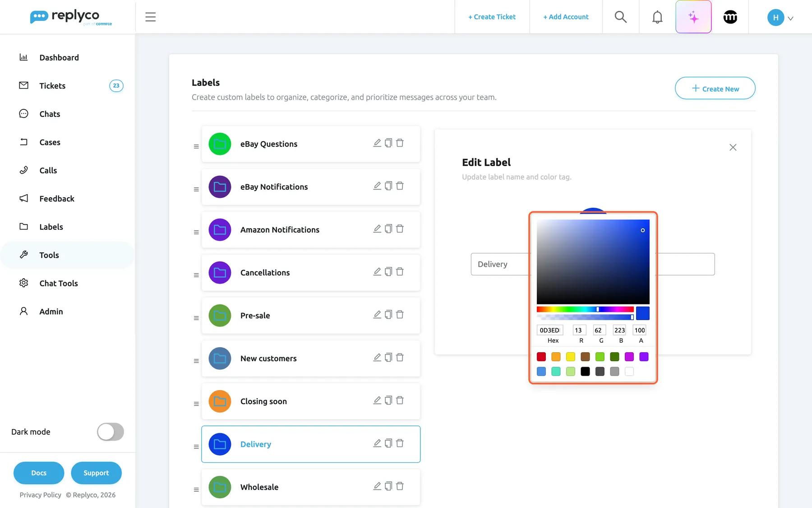Open the Docs button

coord(39,473)
